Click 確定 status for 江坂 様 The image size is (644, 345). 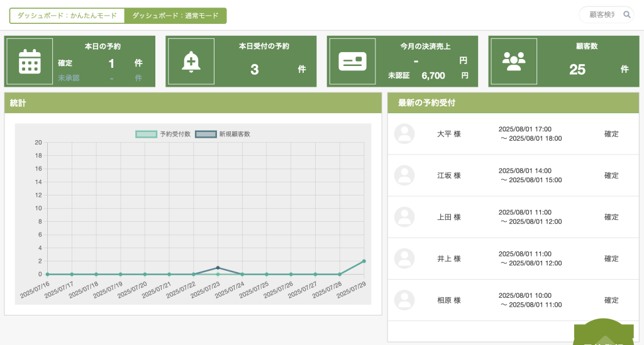point(611,175)
